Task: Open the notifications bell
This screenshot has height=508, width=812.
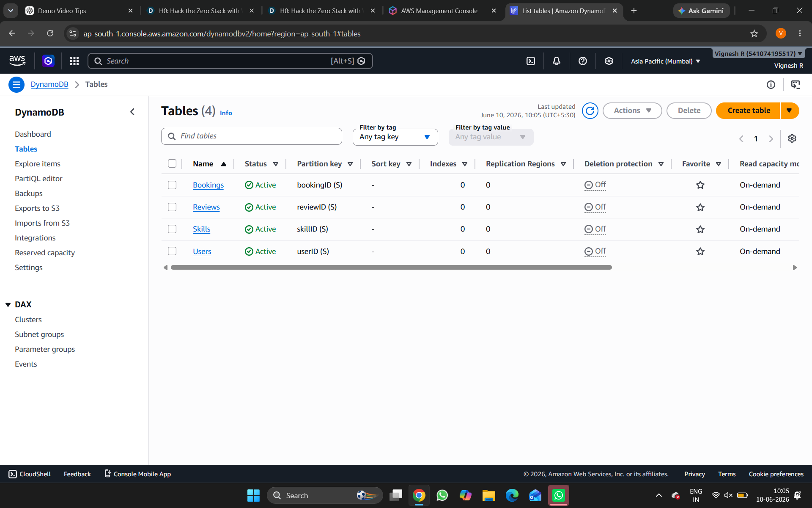Action: [x=557, y=61]
